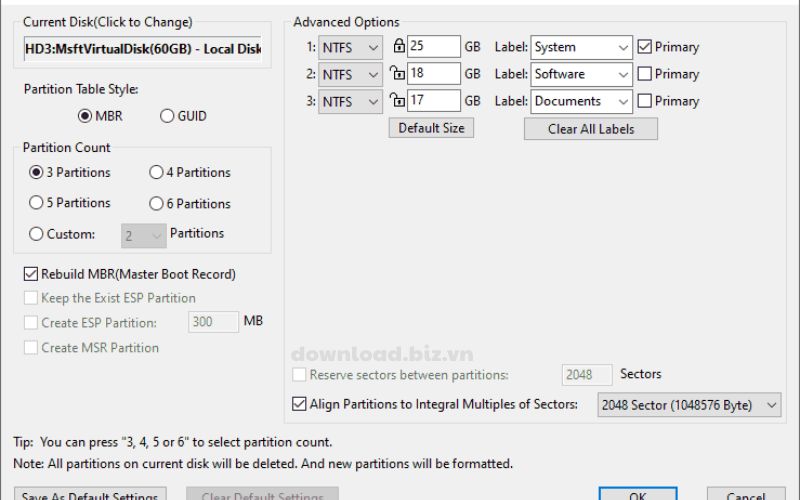Click the current disk HD3 selector
Viewport: 800px width, 500px height.
(x=142, y=49)
